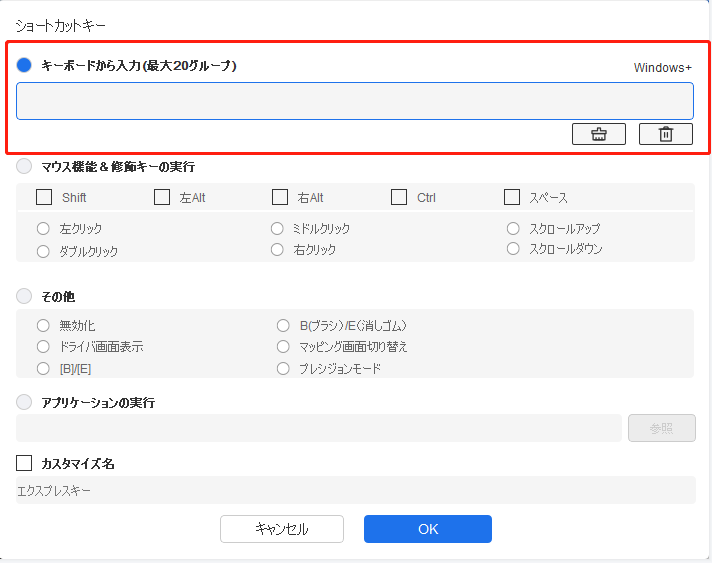Pick the スクロールアップ radio button

point(513,229)
